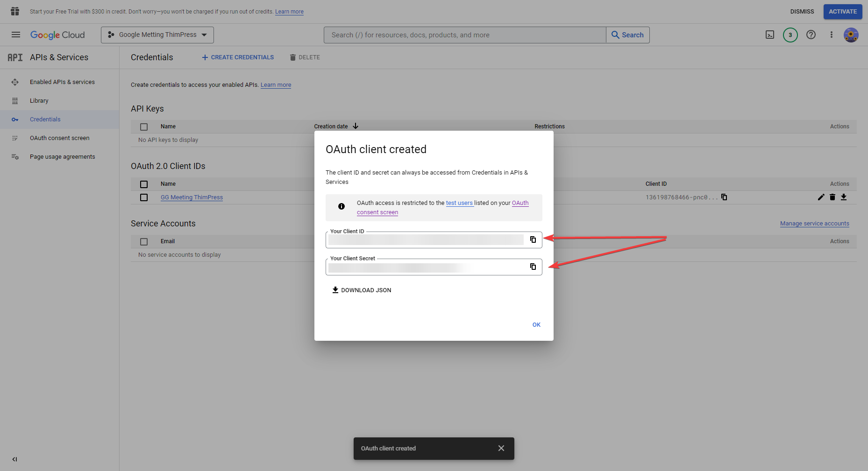Click the Page usage agreements icon
This screenshot has width=868, height=471.
15,157
